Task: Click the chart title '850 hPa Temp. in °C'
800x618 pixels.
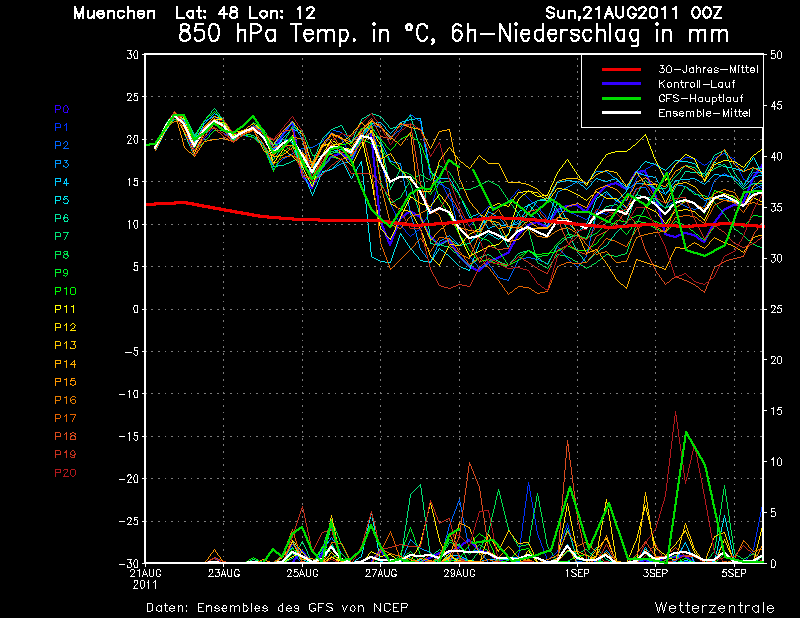Action: (x=306, y=35)
